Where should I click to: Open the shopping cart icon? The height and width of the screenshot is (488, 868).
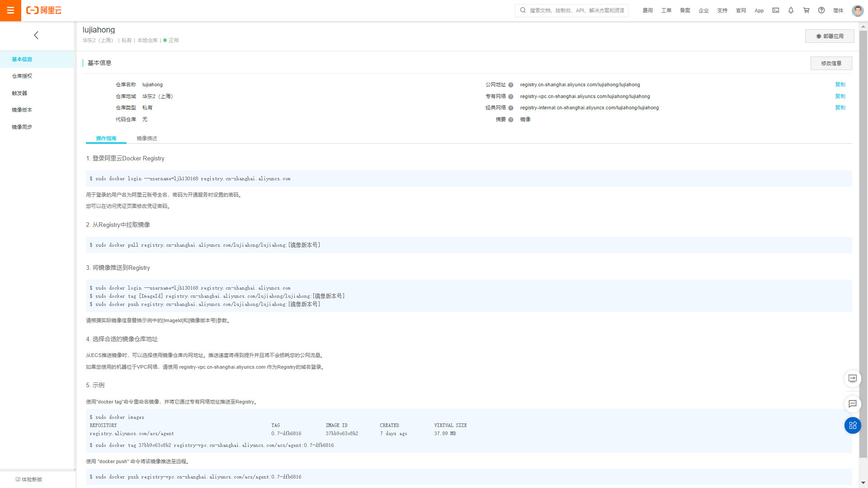806,10
